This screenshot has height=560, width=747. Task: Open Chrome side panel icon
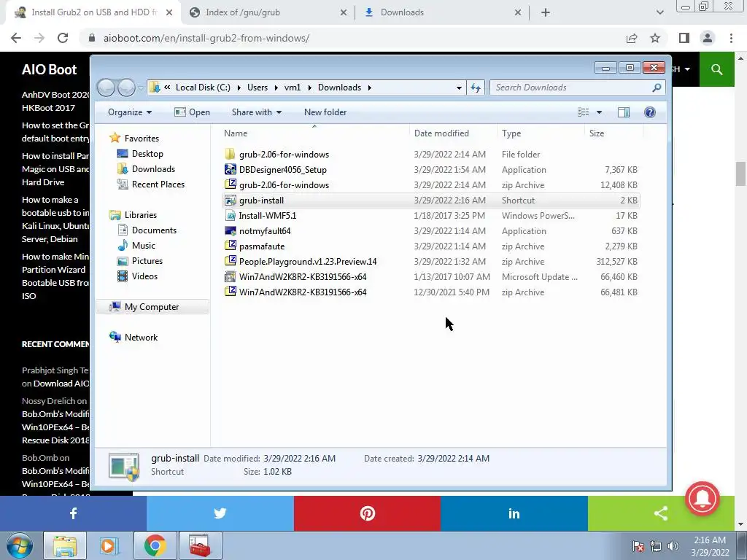click(684, 38)
